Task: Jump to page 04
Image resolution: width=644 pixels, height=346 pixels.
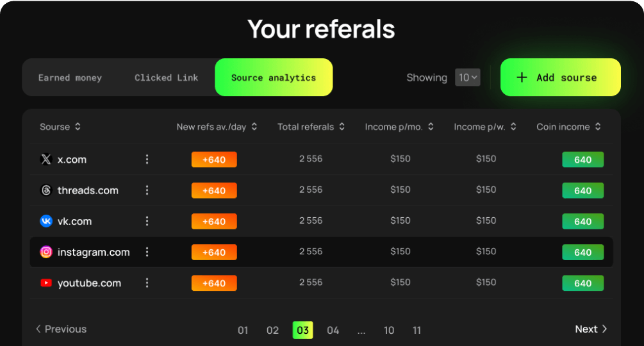Action: click(333, 331)
